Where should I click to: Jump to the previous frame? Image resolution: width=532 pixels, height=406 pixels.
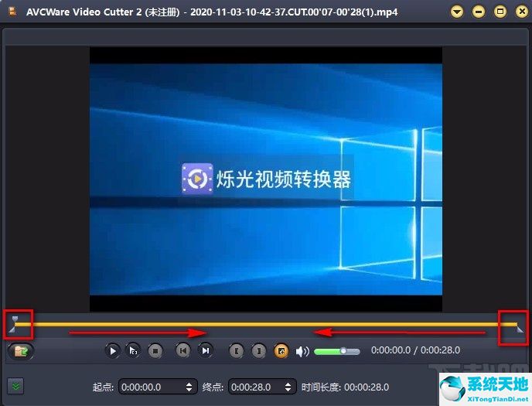pyautogui.click(x=182, y=351)
